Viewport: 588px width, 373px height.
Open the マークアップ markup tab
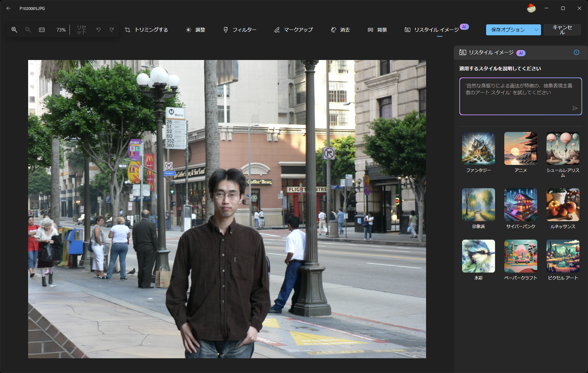[294, 30]
